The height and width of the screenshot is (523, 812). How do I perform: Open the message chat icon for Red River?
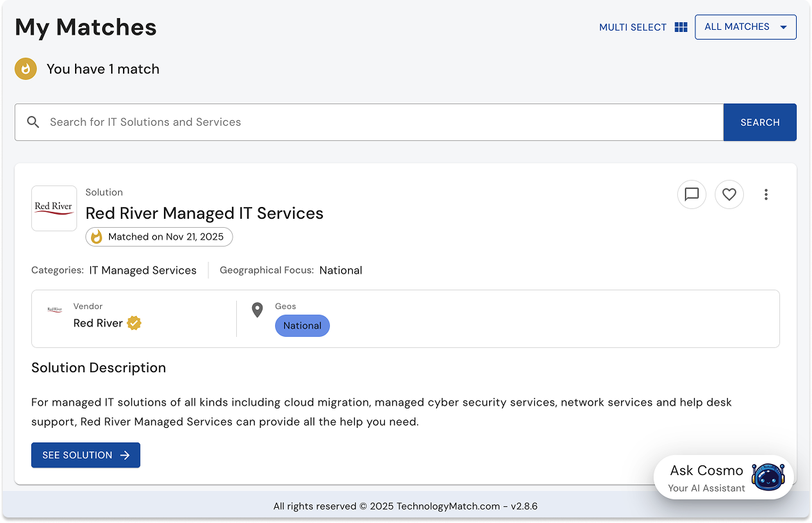[x=691, y=194]
